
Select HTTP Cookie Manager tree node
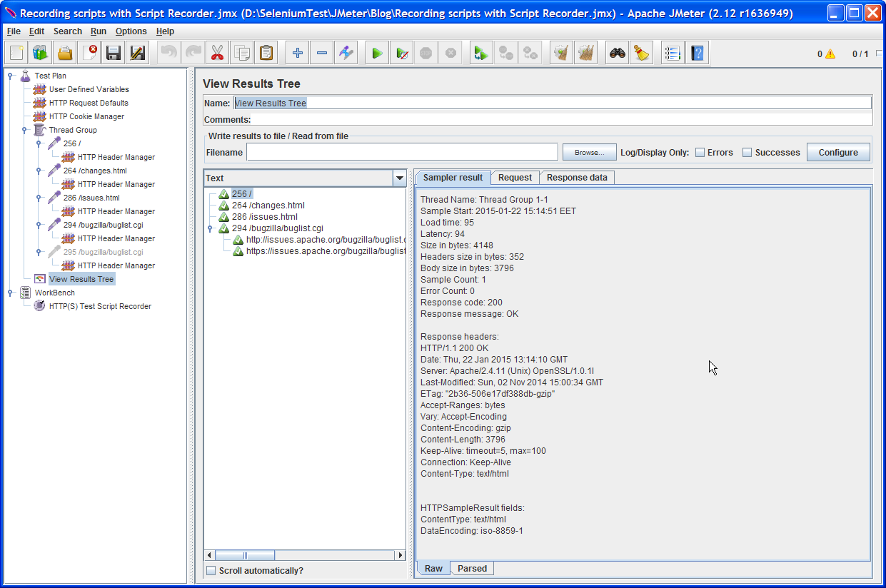tap(86, 116)
